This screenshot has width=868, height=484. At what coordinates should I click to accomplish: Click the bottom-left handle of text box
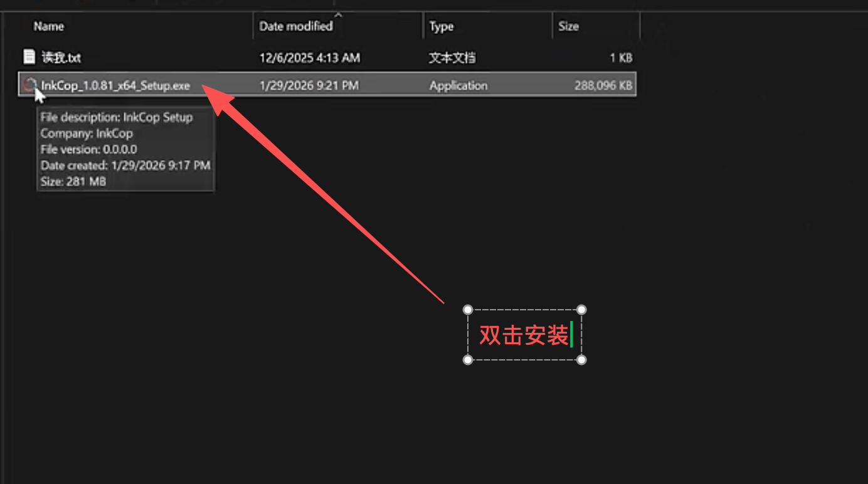click(x=467, y=360)
